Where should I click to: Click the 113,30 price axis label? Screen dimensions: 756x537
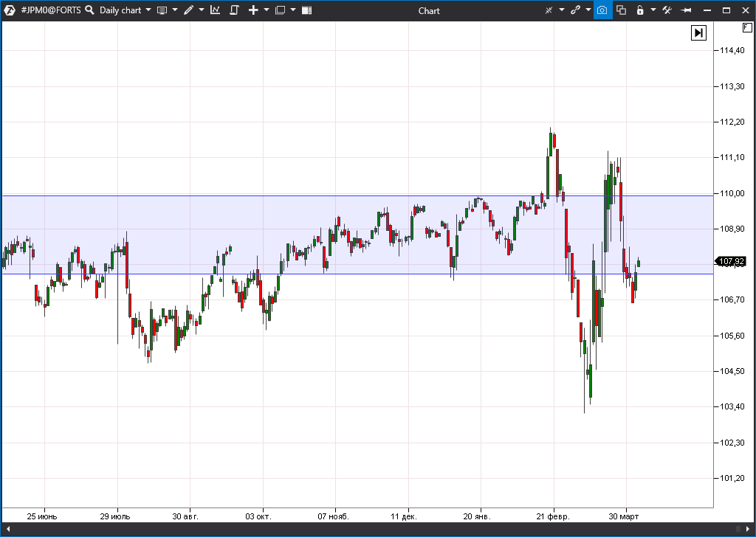[732, 87]
